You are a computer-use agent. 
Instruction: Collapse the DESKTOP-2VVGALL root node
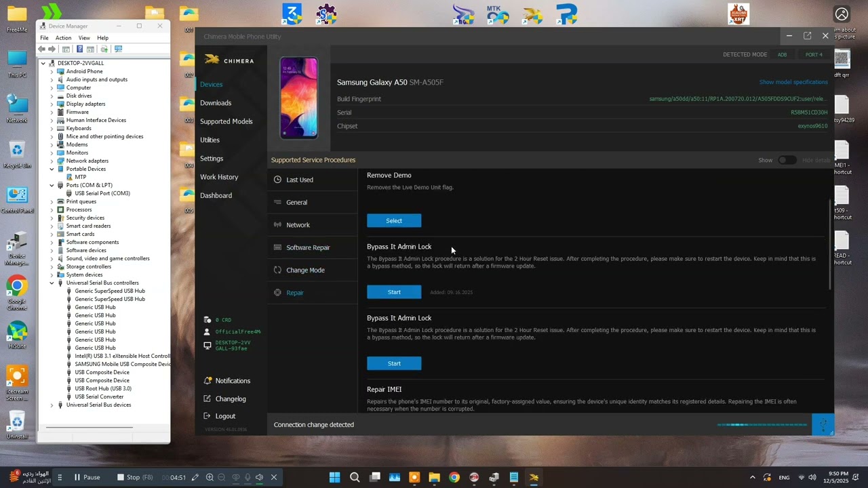43,63
